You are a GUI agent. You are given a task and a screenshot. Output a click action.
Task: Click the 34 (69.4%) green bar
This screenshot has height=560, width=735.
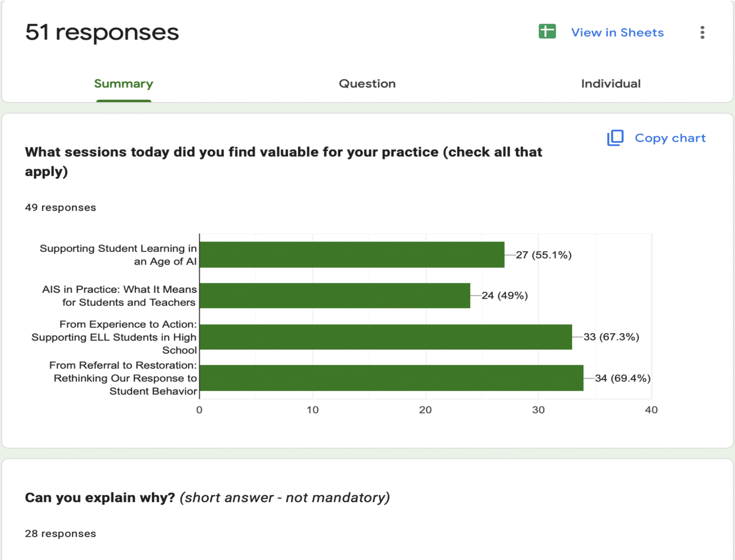[391, 378]
